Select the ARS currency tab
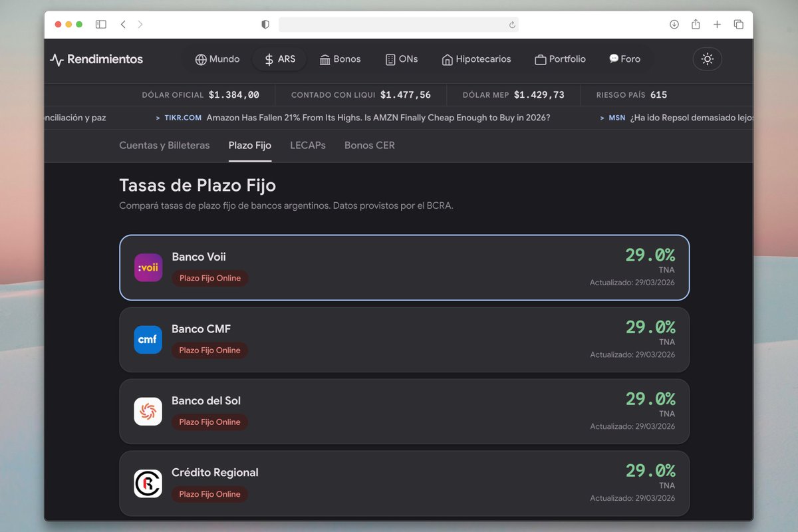The width and height of the screenshot is (798, 532). (x=279, y=59)
